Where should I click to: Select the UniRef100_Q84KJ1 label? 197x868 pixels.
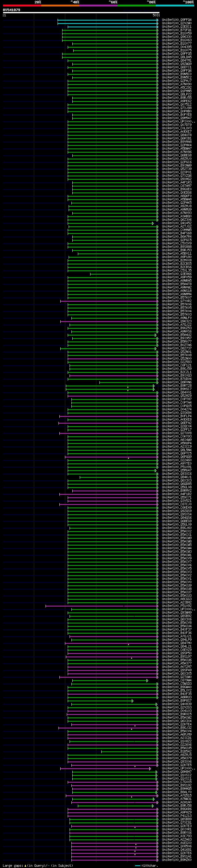(176, 477)
